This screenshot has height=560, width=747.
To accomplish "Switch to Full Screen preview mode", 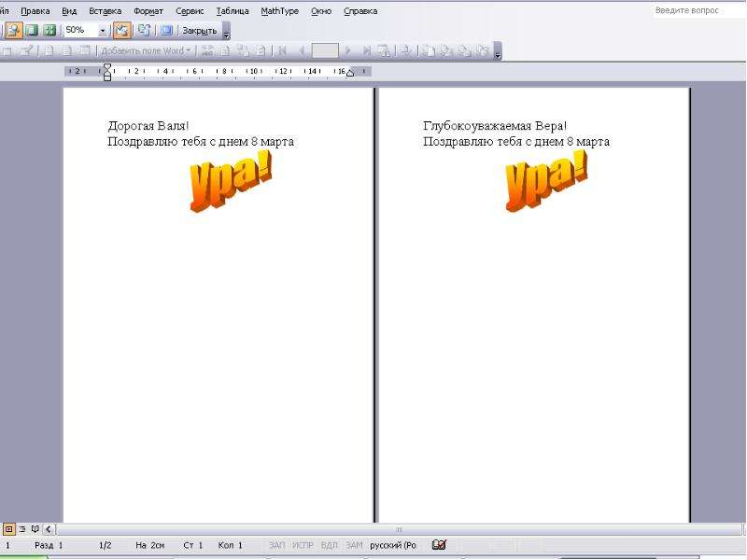I will coord(167,31).
